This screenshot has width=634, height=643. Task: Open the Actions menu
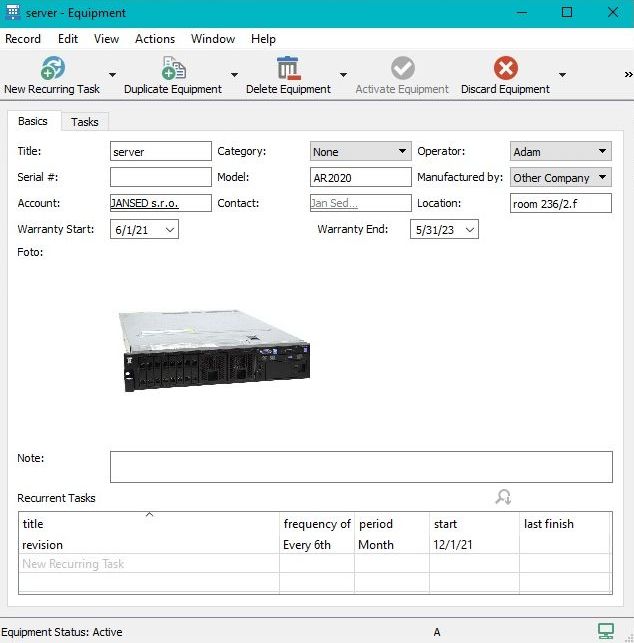point(154,39)
